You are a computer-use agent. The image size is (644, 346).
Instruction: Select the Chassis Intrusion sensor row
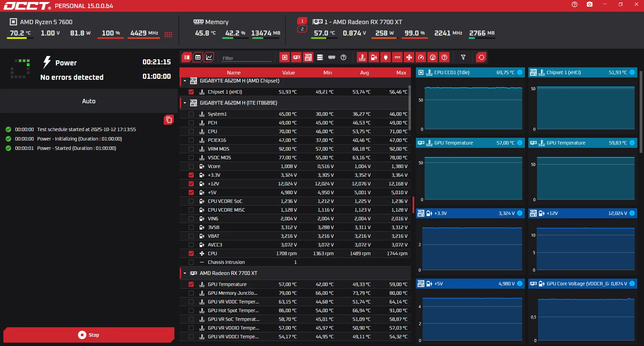[x=295, y=262]
